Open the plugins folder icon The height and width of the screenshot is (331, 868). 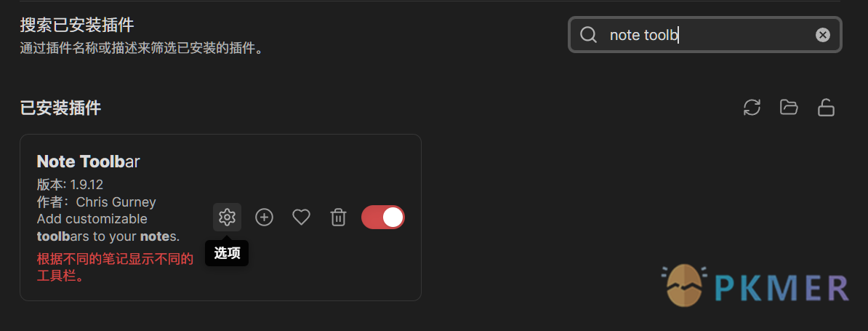click(789, 107)
